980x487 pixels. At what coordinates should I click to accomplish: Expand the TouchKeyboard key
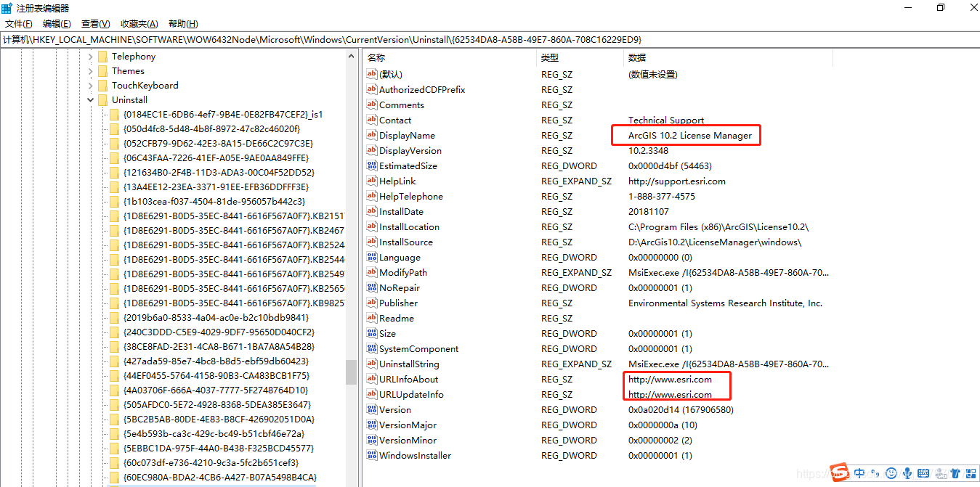(x=91, y=86)
